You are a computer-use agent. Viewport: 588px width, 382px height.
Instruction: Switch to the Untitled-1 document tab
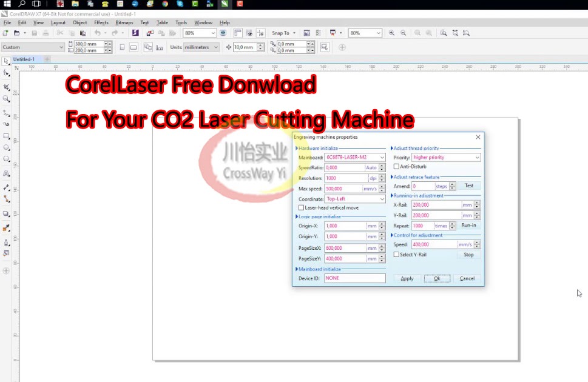[x=24, y=59]
